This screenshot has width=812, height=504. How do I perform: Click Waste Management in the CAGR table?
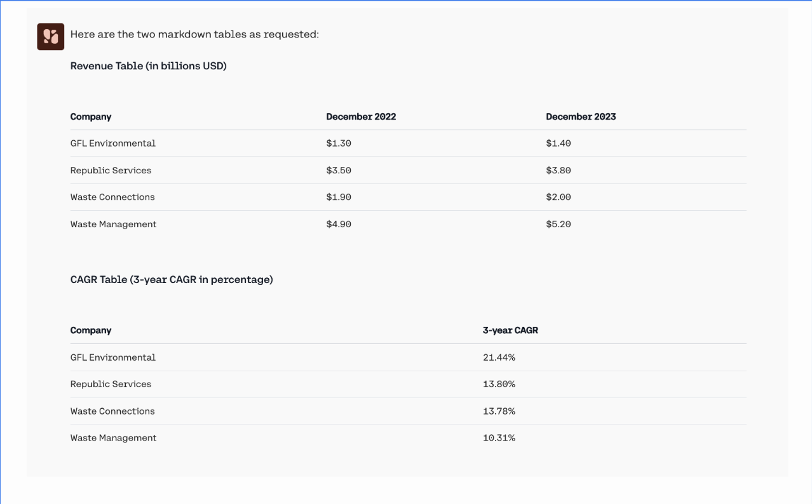pyautogui.click(x=113, y=438)
